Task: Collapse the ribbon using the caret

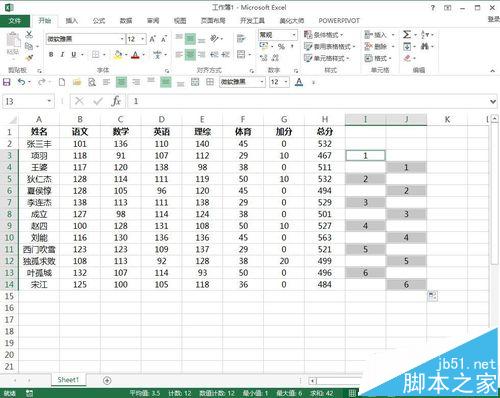Action: (x=492, y=71)
